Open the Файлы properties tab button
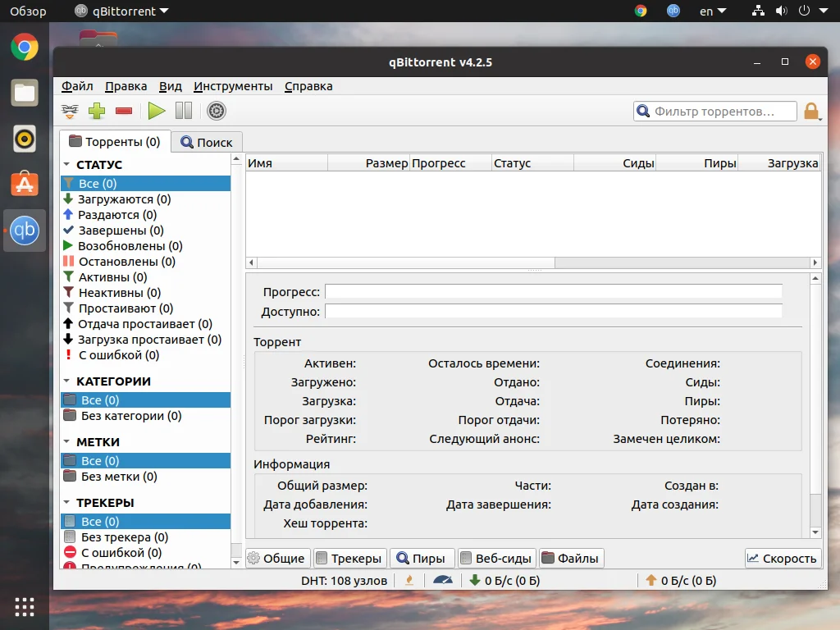Screen dimensions: 840x630 [x=571, y=559]
